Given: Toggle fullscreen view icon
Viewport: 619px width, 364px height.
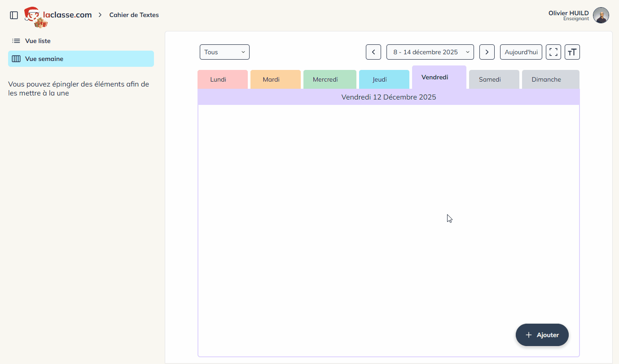Looking at the screenshot, I should [553, 52].
